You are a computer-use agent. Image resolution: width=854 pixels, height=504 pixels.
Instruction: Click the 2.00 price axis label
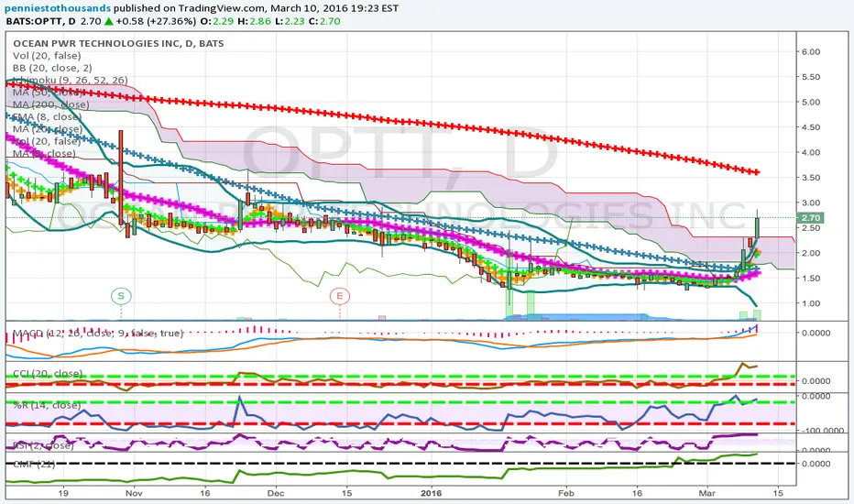[810, 253]
